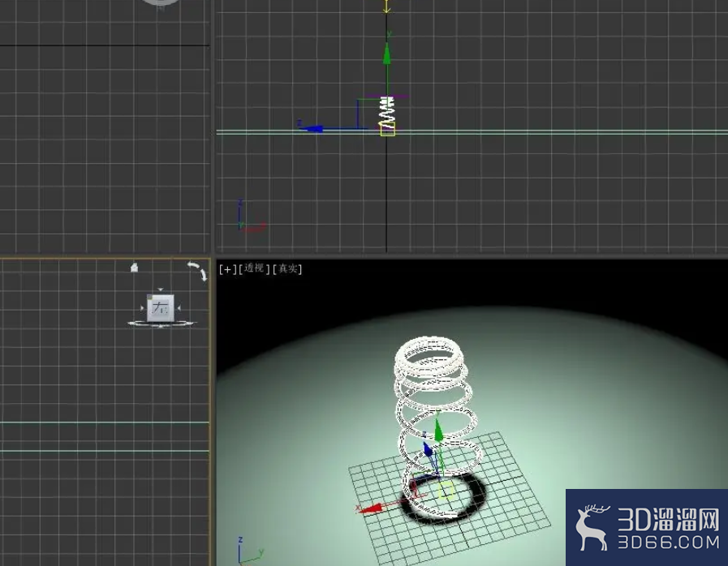Viewport: 728px width, 566px height.
Task: Open the [+] viewport general menu
Action: [228, 269]
